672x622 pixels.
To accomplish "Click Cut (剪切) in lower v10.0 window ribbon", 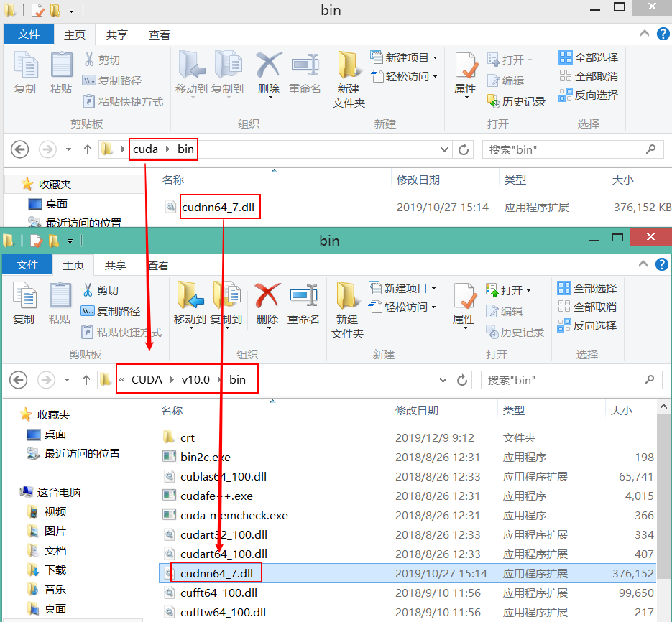I will coord(101,291).
